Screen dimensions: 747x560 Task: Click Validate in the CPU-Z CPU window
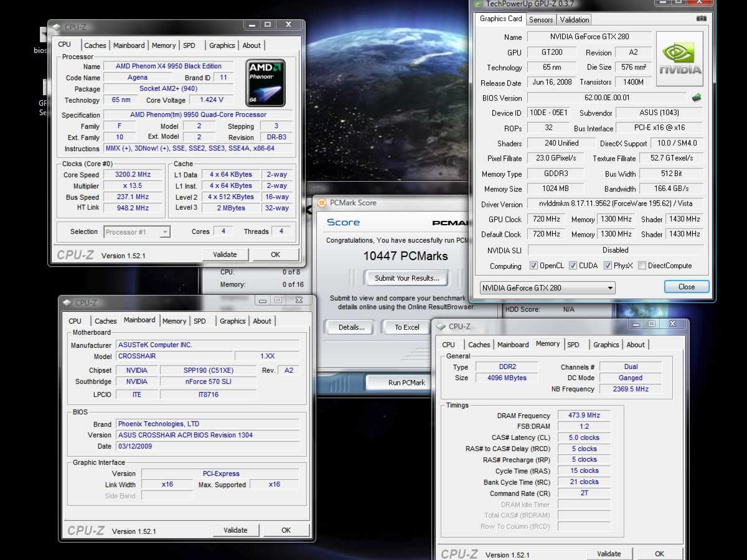(225, 254)
